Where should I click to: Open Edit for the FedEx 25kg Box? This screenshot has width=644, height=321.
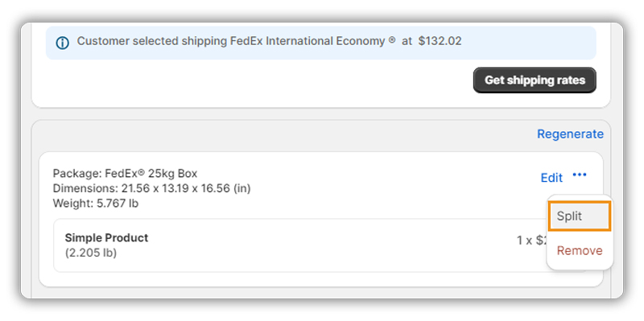point(551,178)
